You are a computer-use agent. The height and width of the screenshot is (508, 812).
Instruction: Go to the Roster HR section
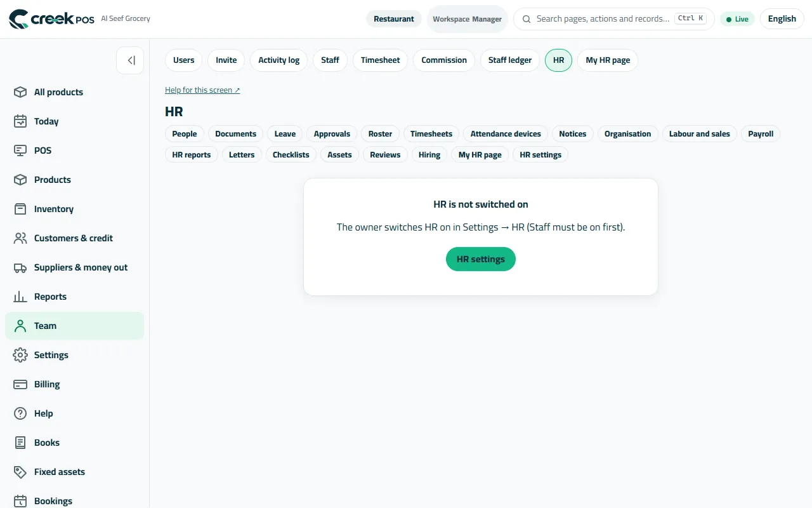[x=381, y=134]
